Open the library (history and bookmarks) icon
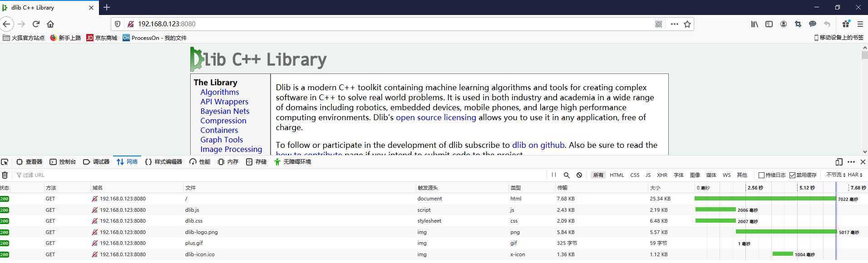868x263 pixels. (755, 24)
